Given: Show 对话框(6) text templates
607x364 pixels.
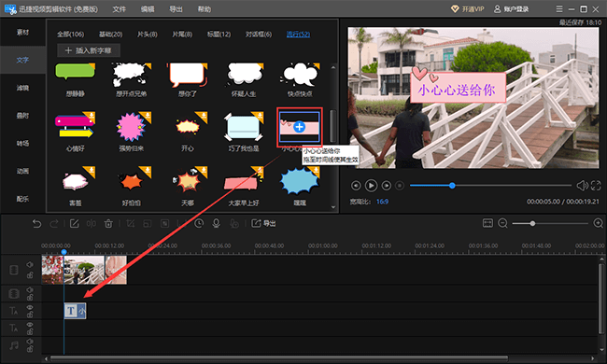Looking at the screenshot, I should pos(258,34).
